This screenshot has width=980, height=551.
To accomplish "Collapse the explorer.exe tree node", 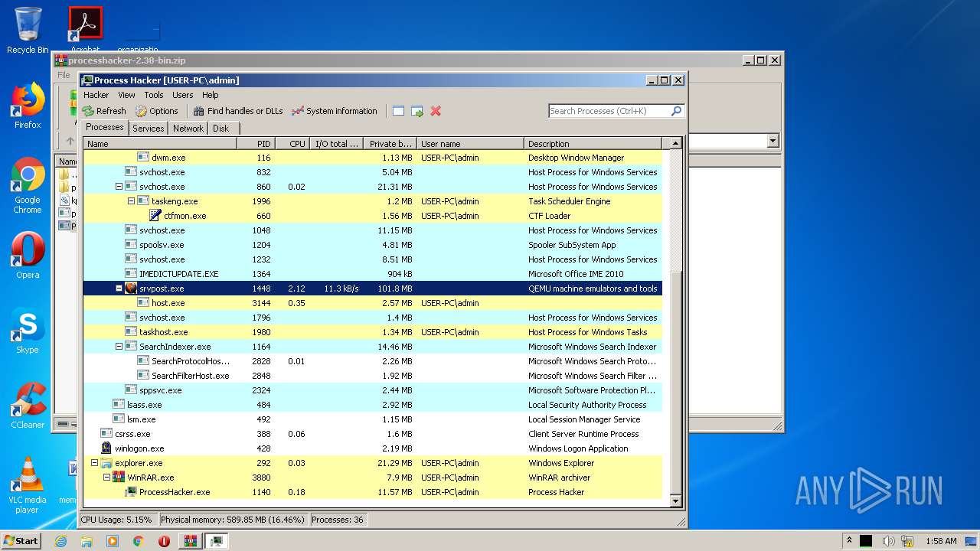I will [94, 463].
